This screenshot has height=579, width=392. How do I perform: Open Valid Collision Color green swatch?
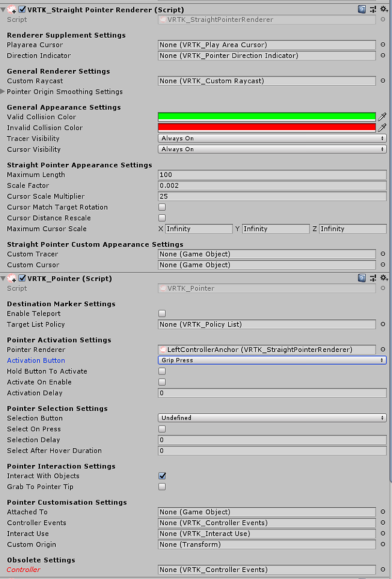pyautogui.click(x=266, y=117)
